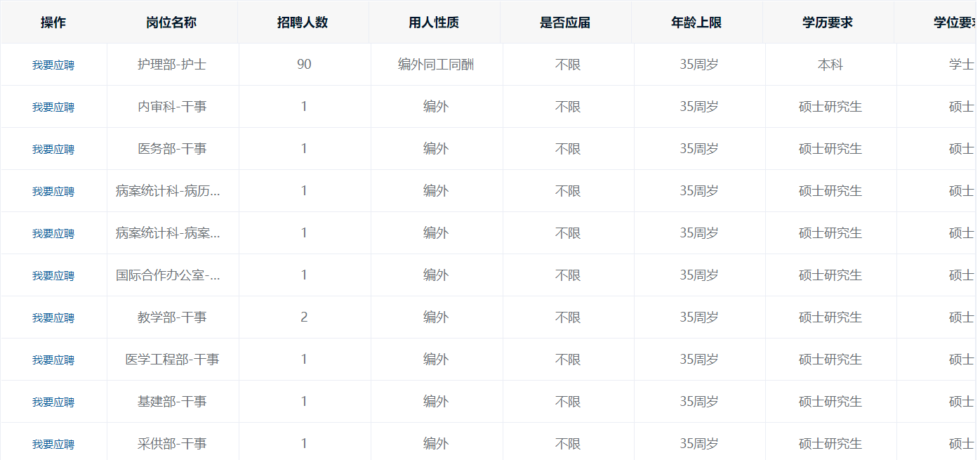The height and width of the screenshot is (460, 980).
Task: Apply via 我要应聘 for 基建部-干事
Action: (x=53, y=402)
